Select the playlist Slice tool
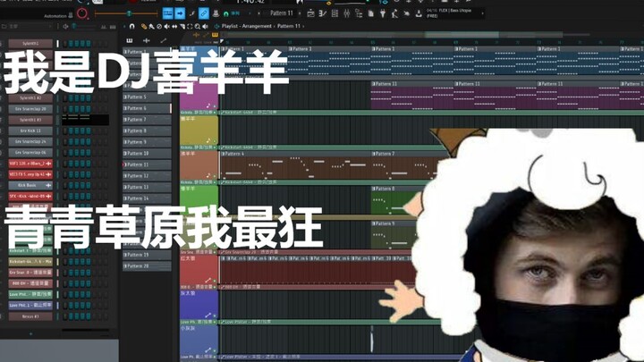Screen dimensions: 644x362 coord(182,26)
